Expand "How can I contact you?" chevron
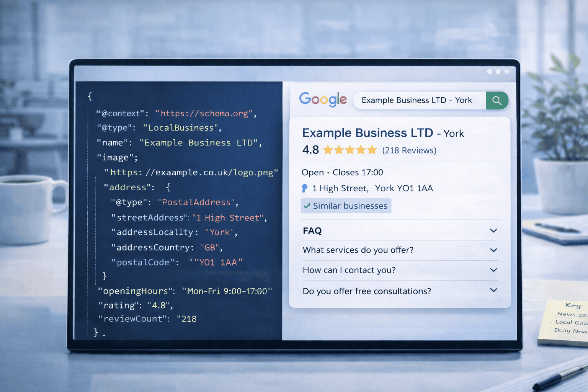588x392 pixels. tap(494, 270)
